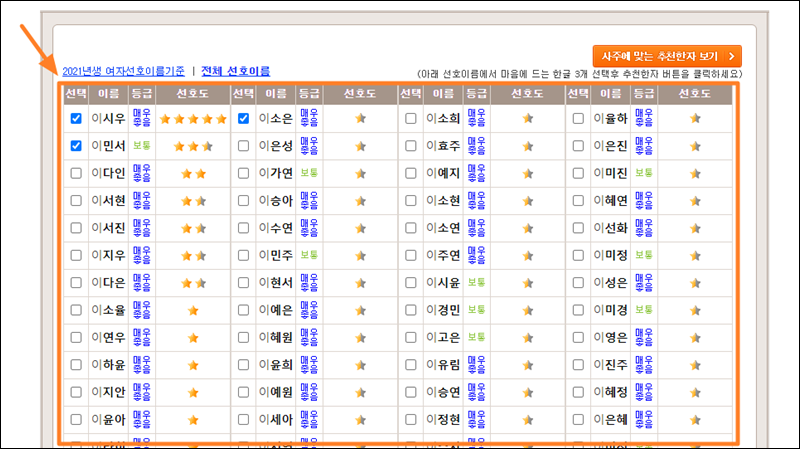Image resolution: width=800 pixels, height=449 pixels.
Task: Click the star rating for 이율하
Action: [695, 118]
